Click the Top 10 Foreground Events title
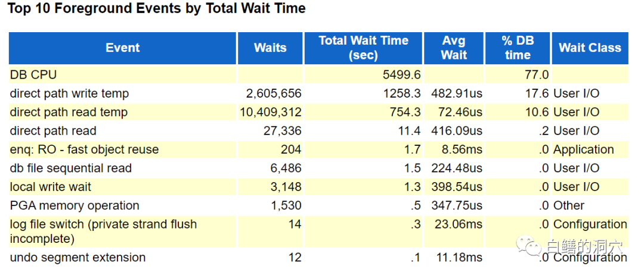 pyautogui.click(x=157, y=9)
